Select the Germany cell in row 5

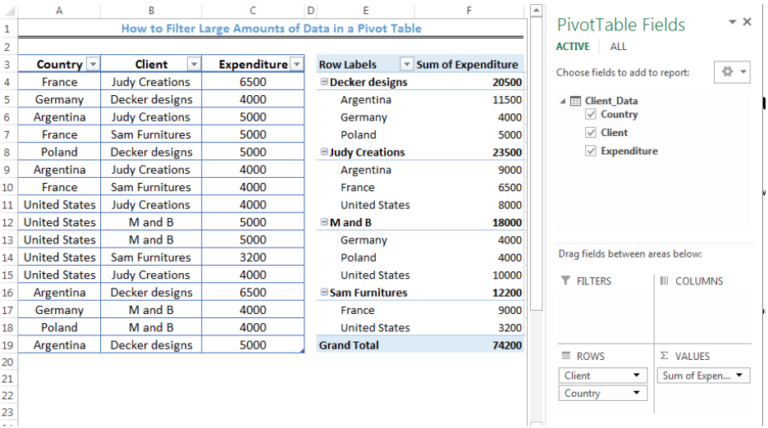coord(59,99)
